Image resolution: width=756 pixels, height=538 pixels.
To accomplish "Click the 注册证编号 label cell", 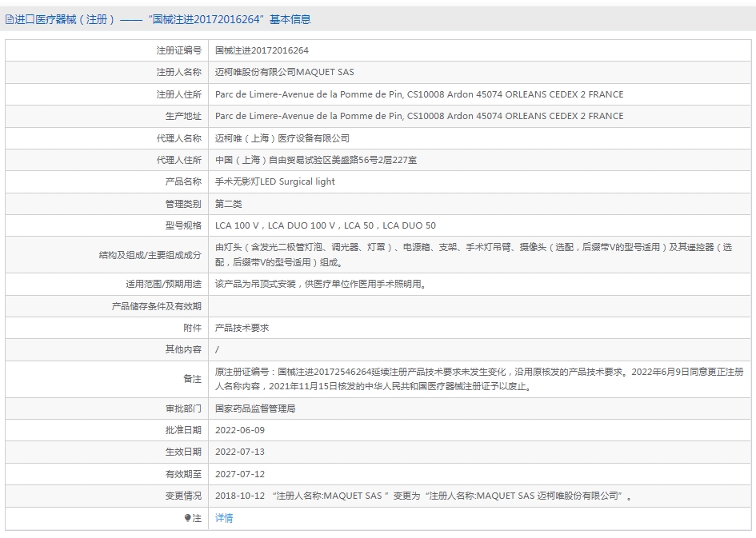I will (179, 50).
